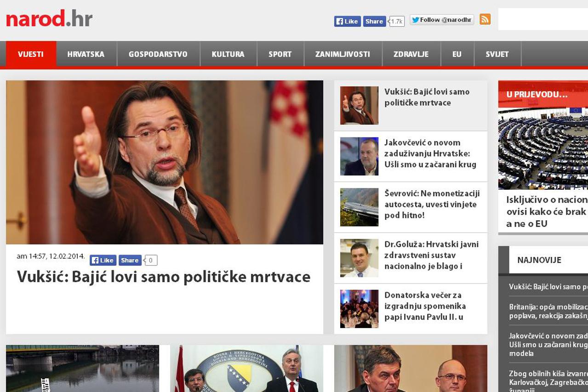Select GOSPODARSTVO in the navigation bar

pyautogui.click(x=158, y=54)
